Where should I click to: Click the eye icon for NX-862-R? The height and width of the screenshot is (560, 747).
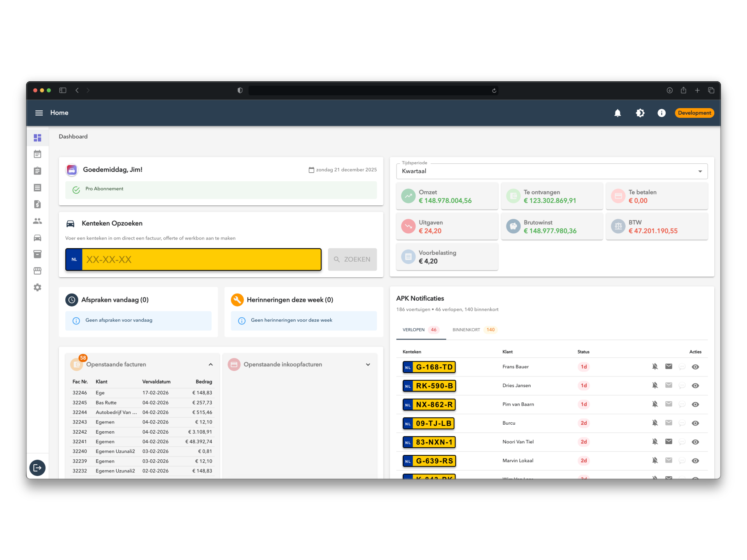point(695,404)
